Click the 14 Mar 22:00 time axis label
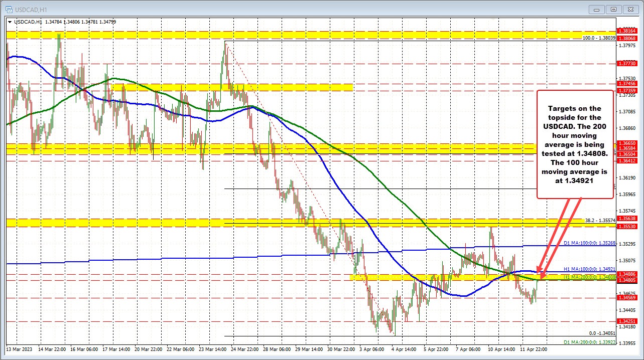The height and width of the screenshot is (360, 644). pos(53,348)
